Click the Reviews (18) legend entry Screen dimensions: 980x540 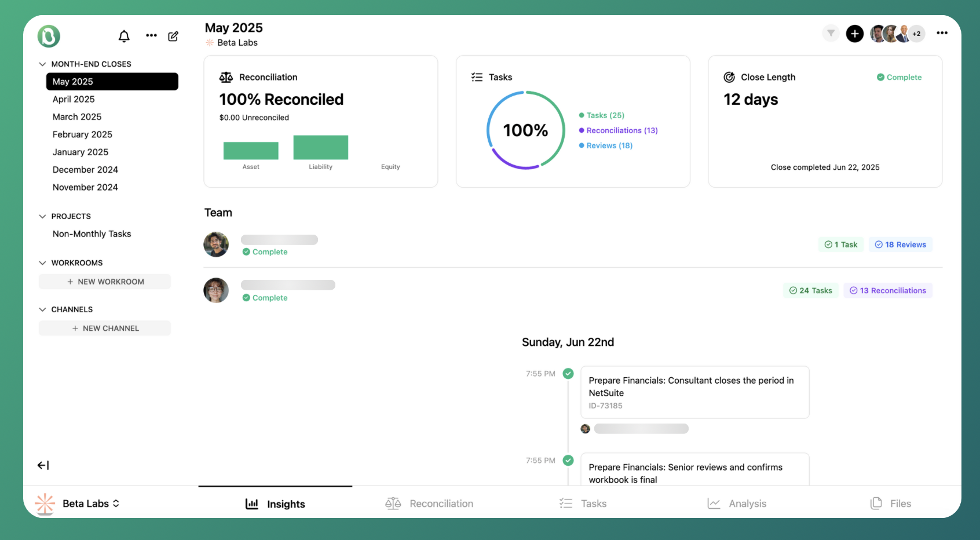pyautogui.click(x=606, y=145)
